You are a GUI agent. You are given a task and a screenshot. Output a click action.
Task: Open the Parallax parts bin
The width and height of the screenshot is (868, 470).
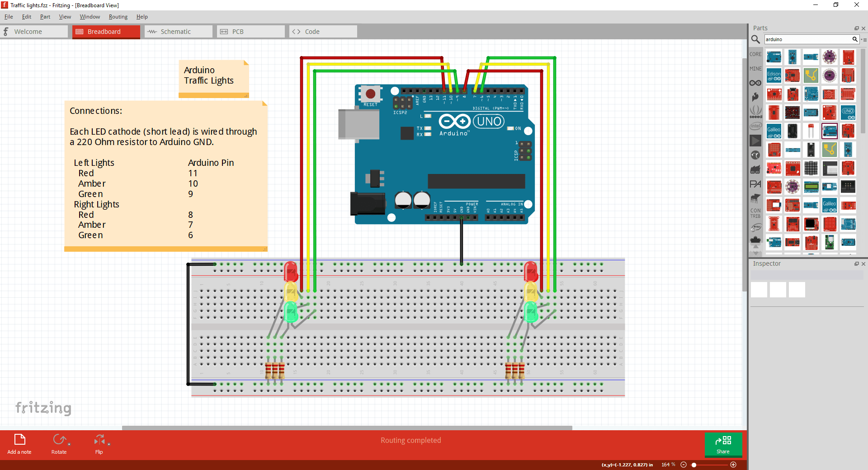coord(755,184)
